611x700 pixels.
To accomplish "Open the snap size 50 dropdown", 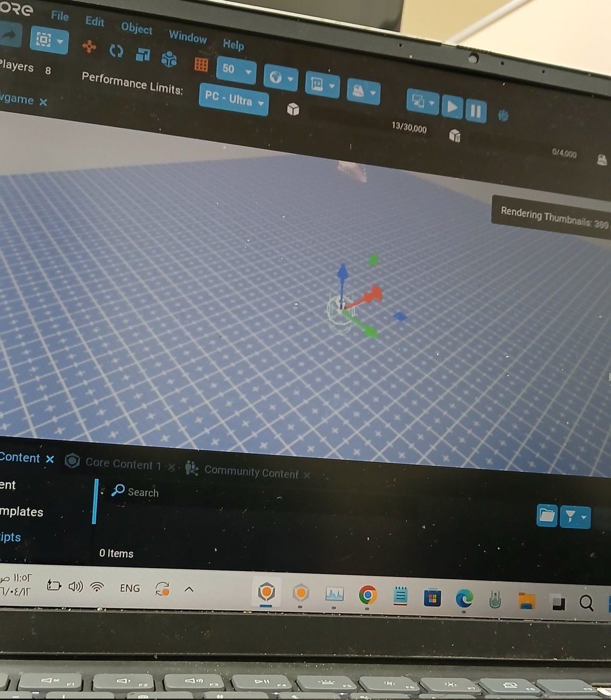I will [236, 70].
